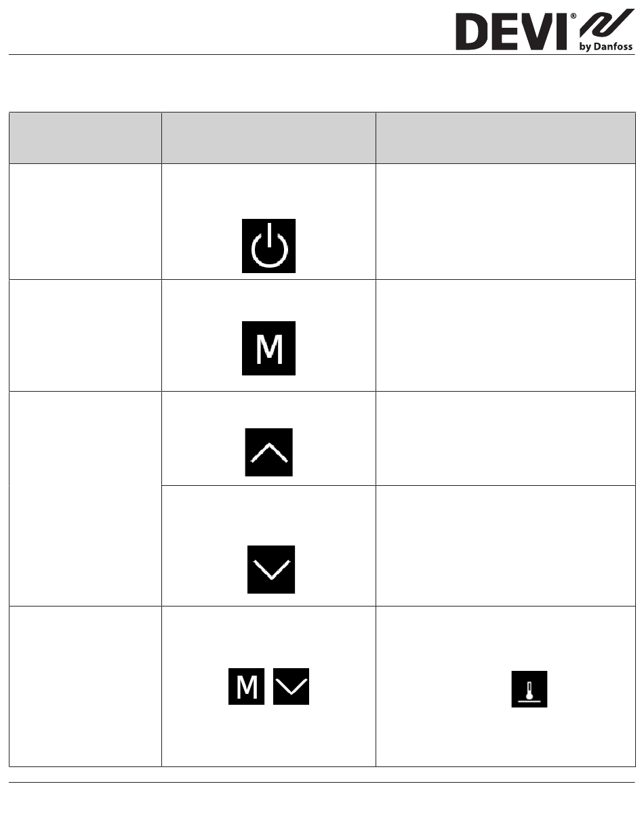Tap the large down chevron arrow icon

click(271, 569)
